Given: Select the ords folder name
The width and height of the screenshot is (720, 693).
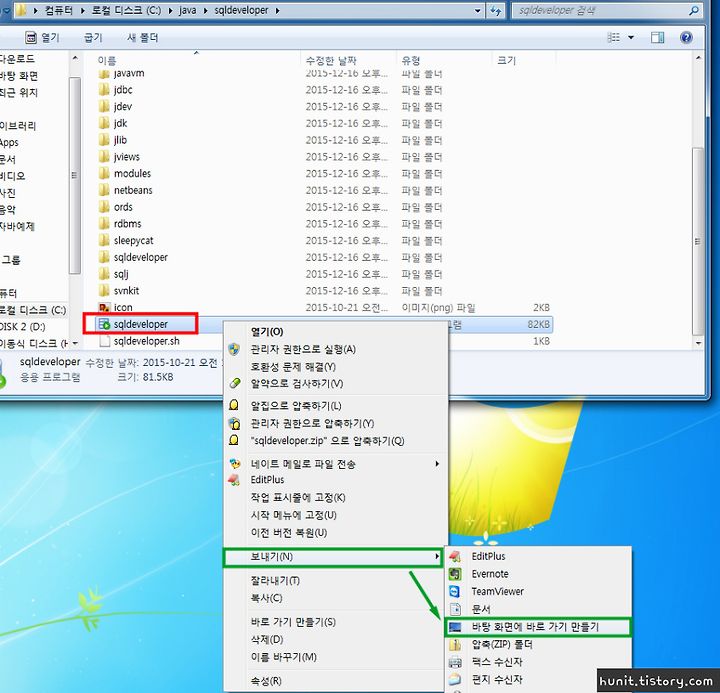Looking at the screenshot, I should 123,207.
